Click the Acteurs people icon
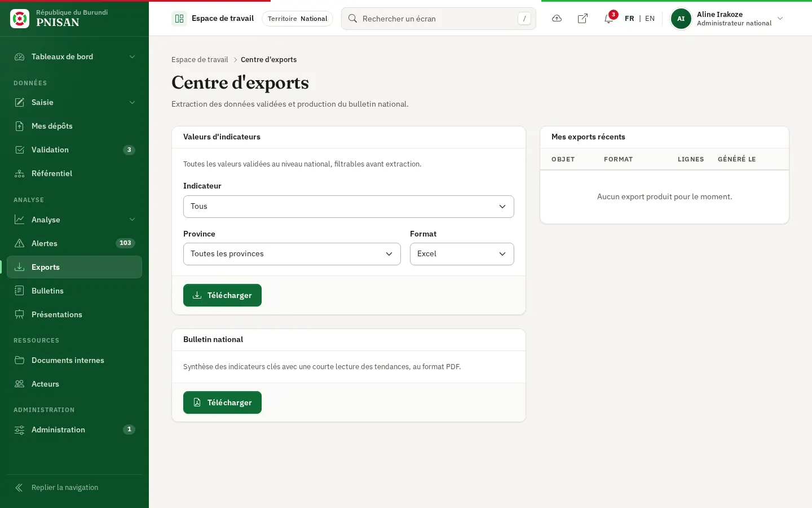Viewport: 812px width, 508px height. pos(20,384)
